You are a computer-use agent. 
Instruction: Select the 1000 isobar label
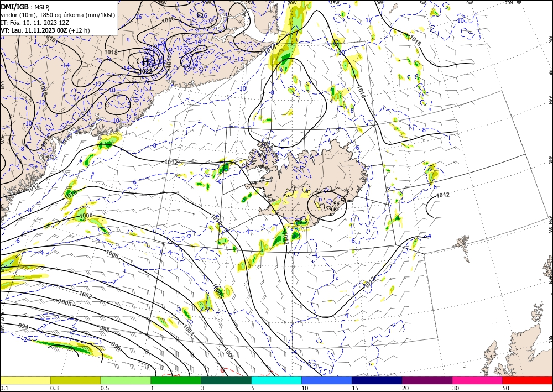tap(65, 302)
